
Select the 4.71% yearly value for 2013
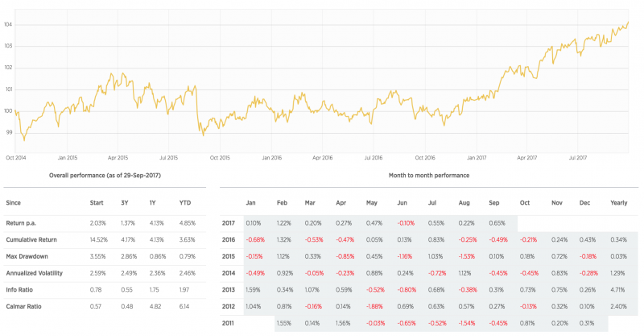click(617, 289)
